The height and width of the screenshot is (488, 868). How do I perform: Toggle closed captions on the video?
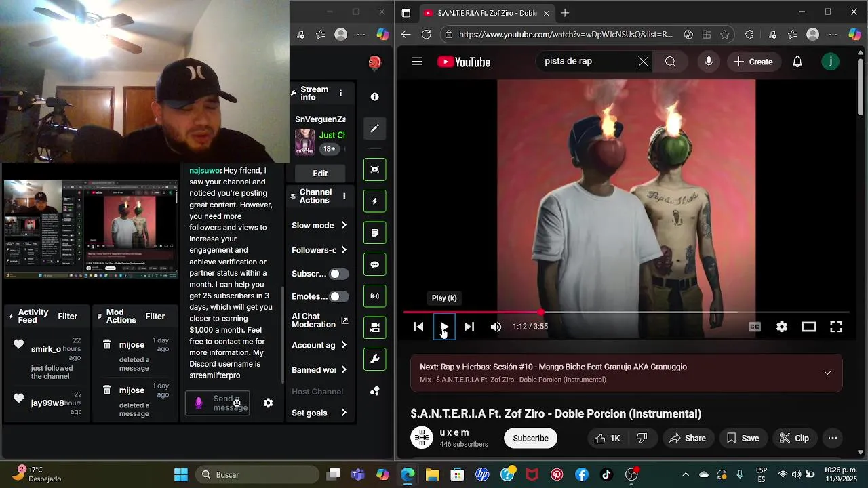(x=755, y=327)
